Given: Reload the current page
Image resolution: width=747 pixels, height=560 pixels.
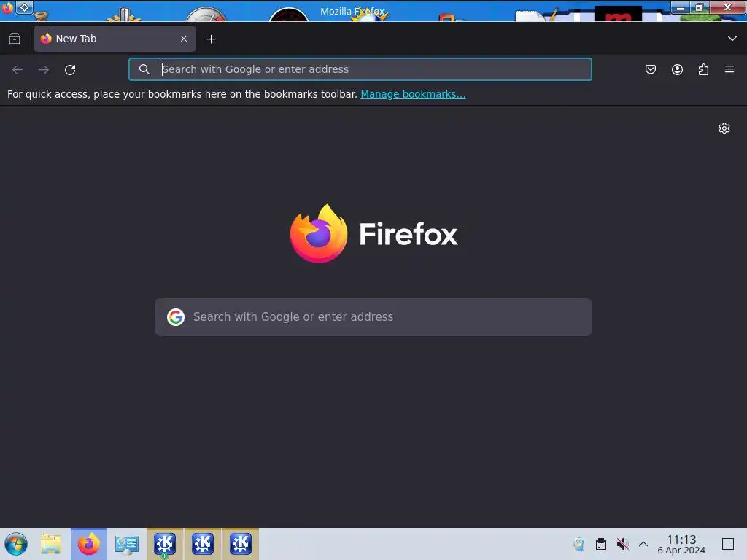Looking at the screenshot, I should (70, 69).
